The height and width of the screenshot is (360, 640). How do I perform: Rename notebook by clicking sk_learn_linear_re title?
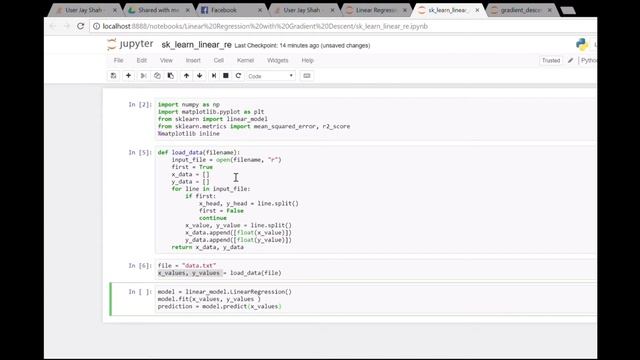[x=196, y=45]
